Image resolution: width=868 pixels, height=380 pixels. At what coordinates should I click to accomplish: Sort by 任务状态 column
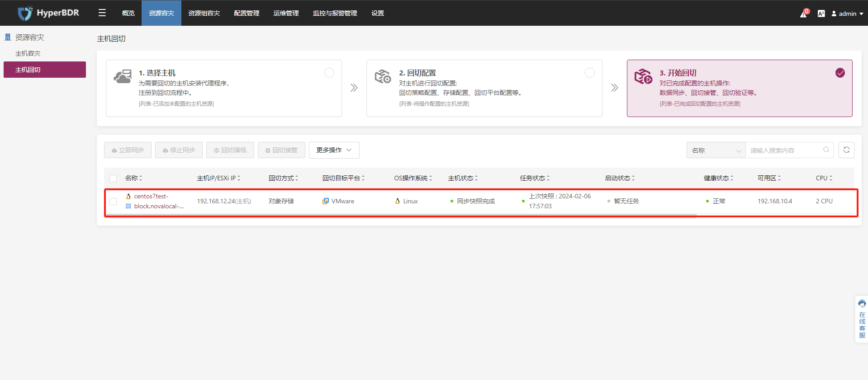click(548, 178)
